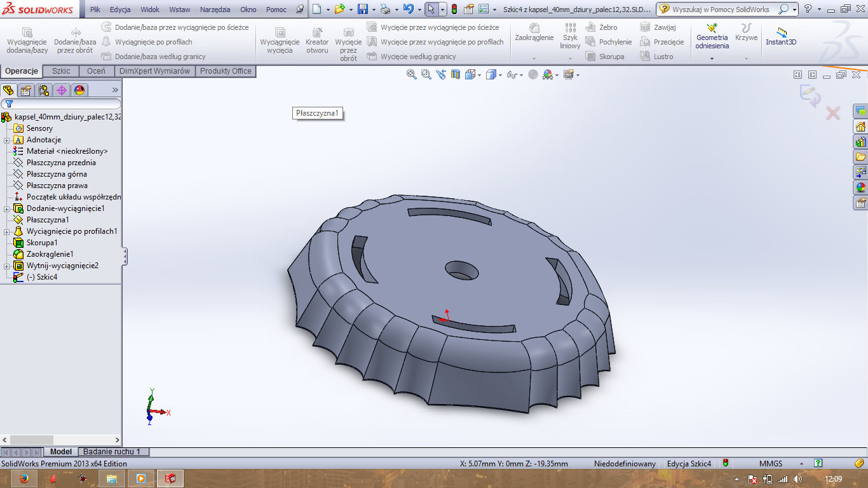
Task: Select Skorupa1 feature in the tree
Action: [42, 243]
